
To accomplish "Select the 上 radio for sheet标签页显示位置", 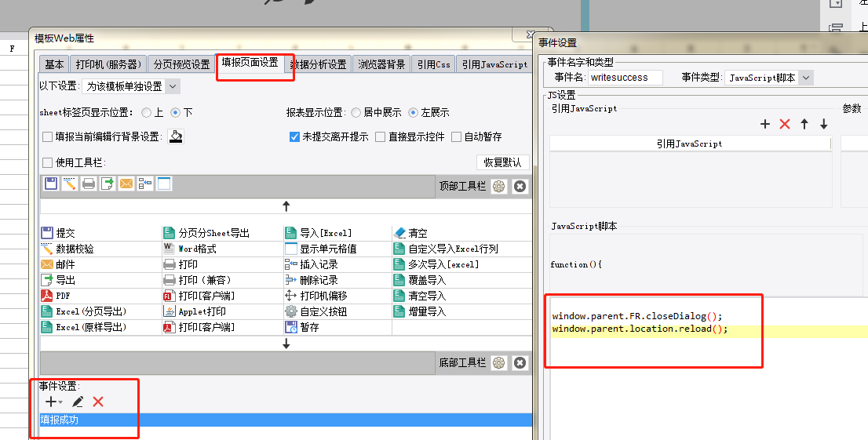I will (x=146, y=112).
